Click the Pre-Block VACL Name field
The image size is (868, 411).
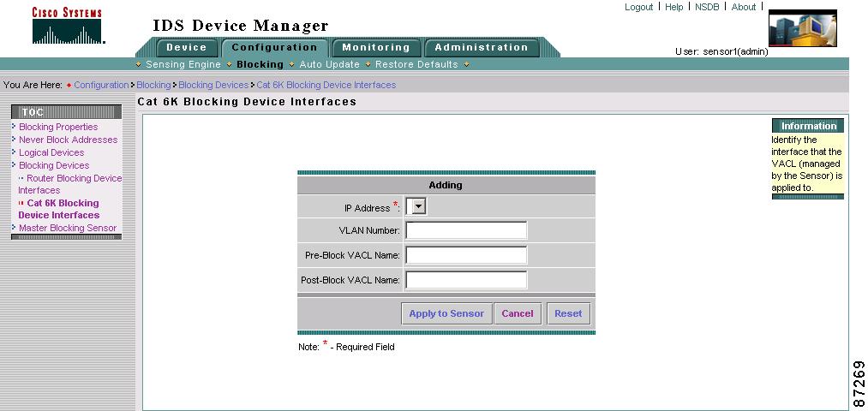(x=466, y=255)
